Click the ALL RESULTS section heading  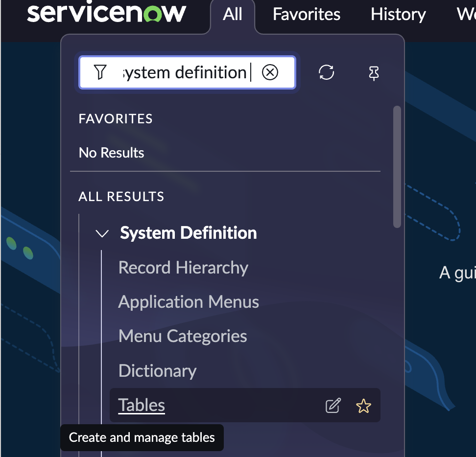click(x=121, y=197)
